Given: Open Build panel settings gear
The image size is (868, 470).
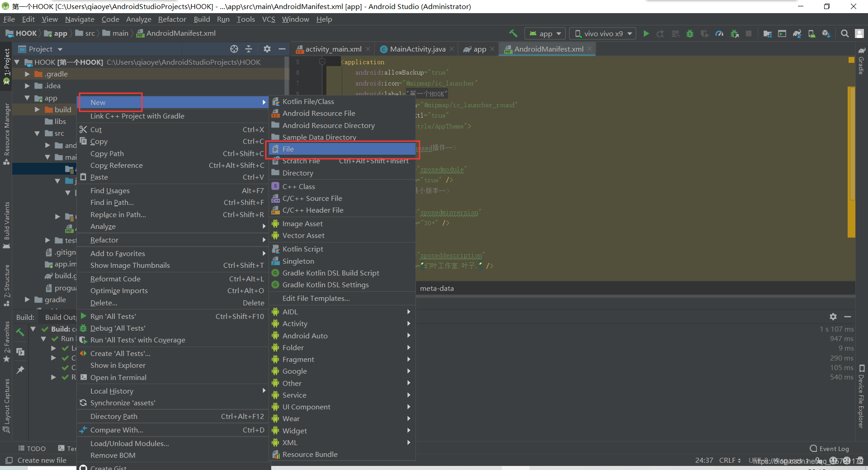Looking at the screenshot, I should [833, 317].
